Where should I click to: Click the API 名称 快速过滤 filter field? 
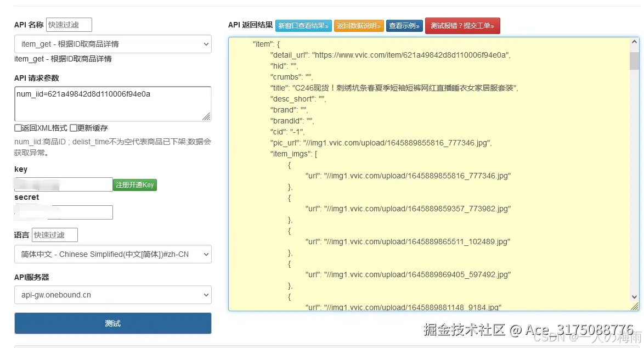69,24
